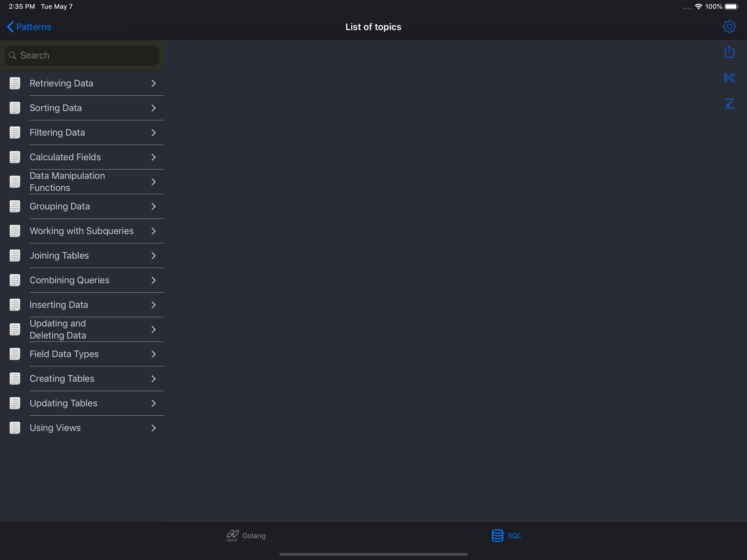Click the Using Views document icon
Image resolution: width=747 pixels, height=560 pixels.
tap(15, 428)
